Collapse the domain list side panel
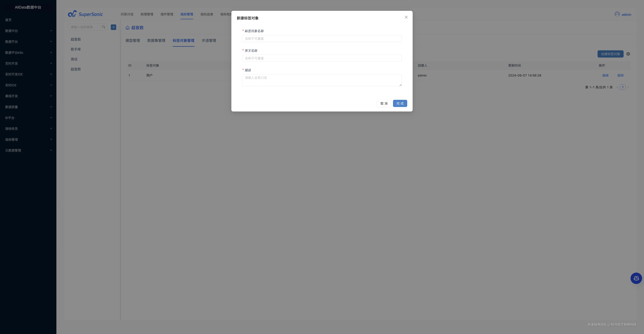 (120, 27)
